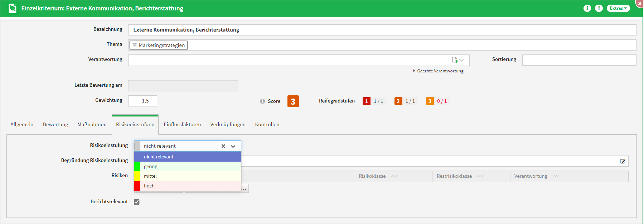Select 'gering' risk level option

[151, 166]
